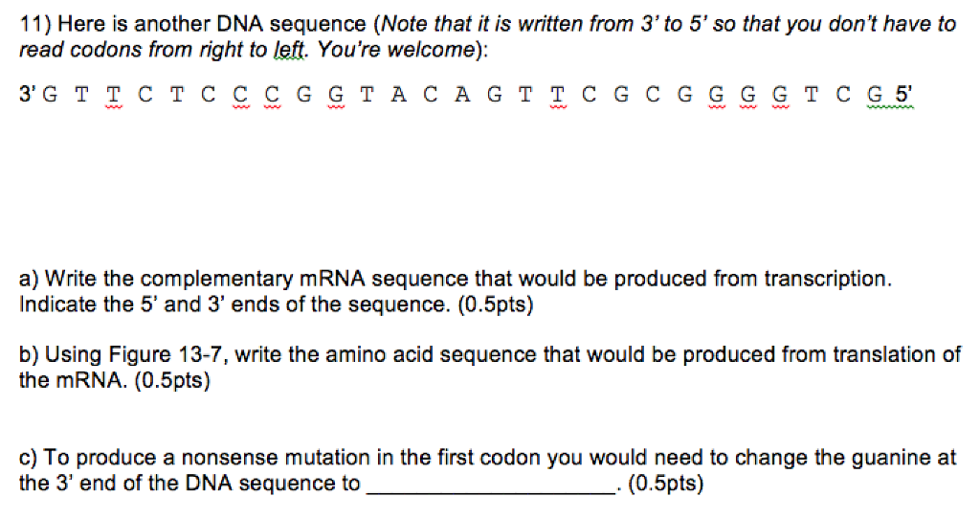Screen dimensions: 980x519
Task: Click the b) label of the translation question
Action: point(29,354)
